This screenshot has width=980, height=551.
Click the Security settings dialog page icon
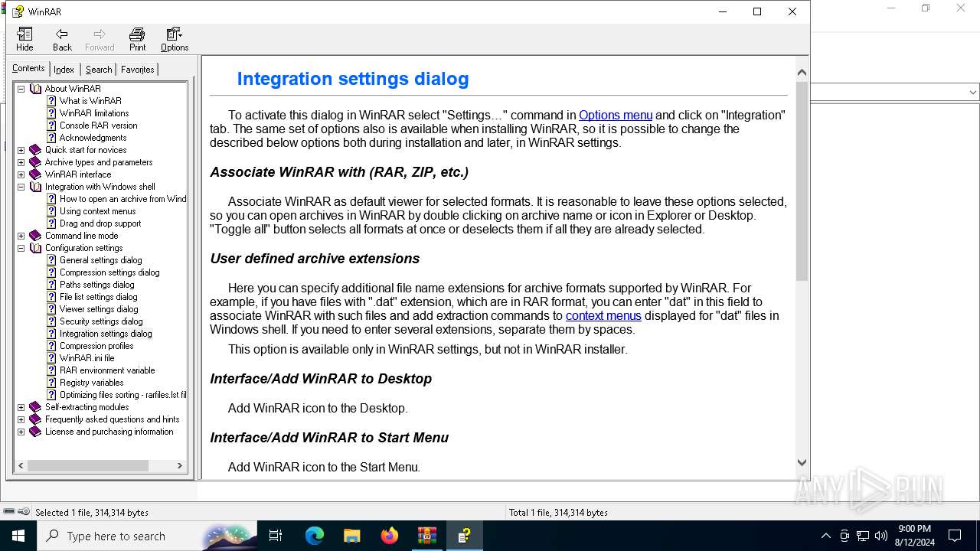(x=51, y=321)
